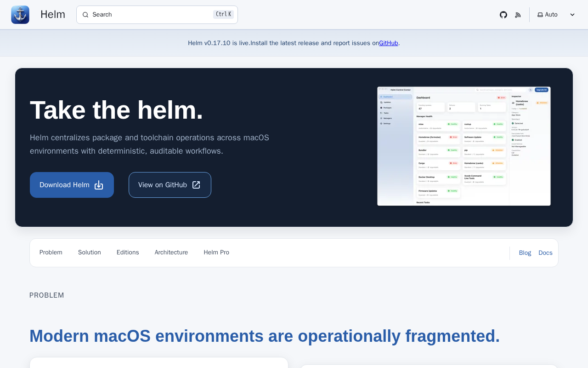Expand the Auto theme dropdown

tap(556, 15)
